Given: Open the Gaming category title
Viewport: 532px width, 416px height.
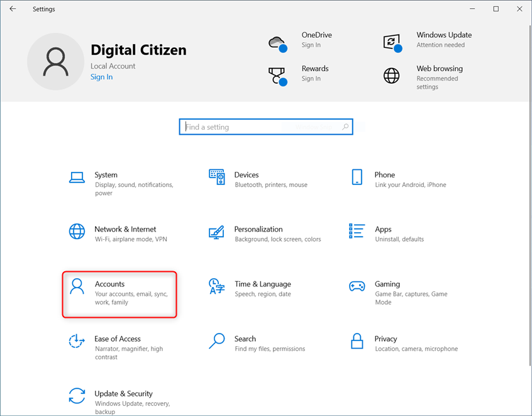Looking at the screenshot, I should [387, 284].
